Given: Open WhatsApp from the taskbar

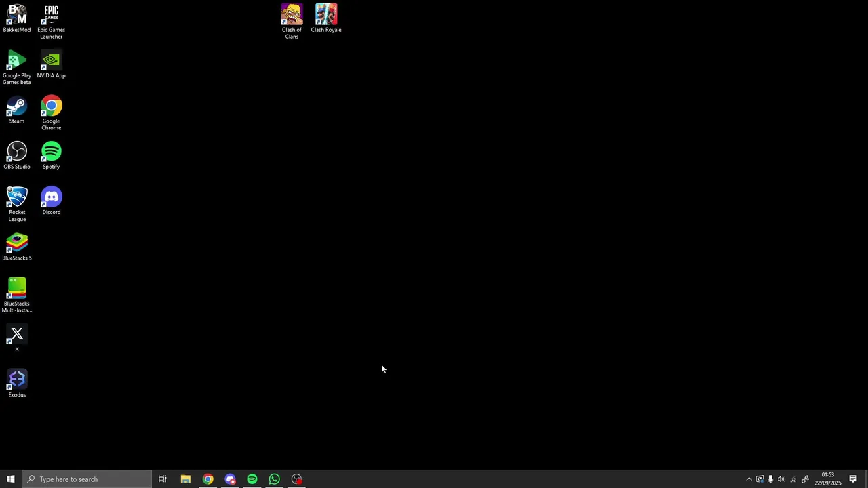Looking at the screenshot, I should pyautogui.click(x=275, y=479).
